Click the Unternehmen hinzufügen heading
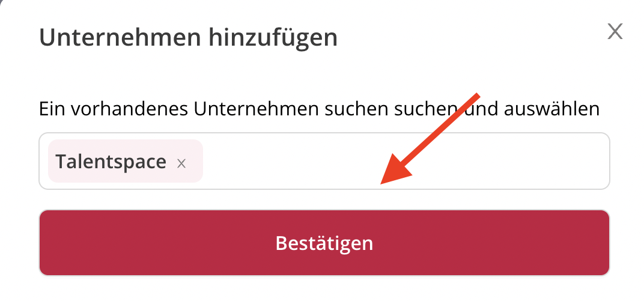 tap(188, 37)
